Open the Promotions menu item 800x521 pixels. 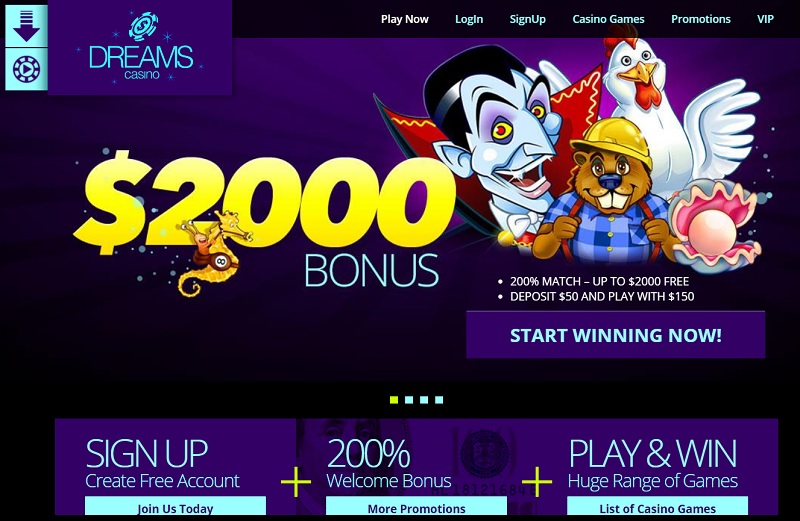(x=701, y=19)
